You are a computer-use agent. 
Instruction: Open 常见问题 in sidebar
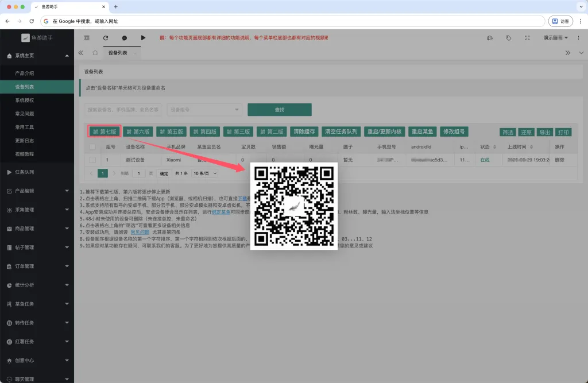click(x=37, y=114)
